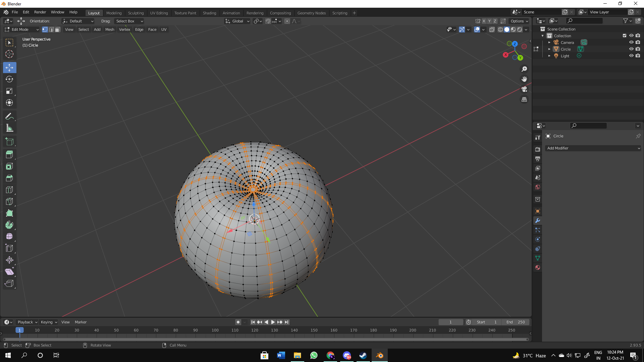Select the Add Cube tool

tap(9, 141)
